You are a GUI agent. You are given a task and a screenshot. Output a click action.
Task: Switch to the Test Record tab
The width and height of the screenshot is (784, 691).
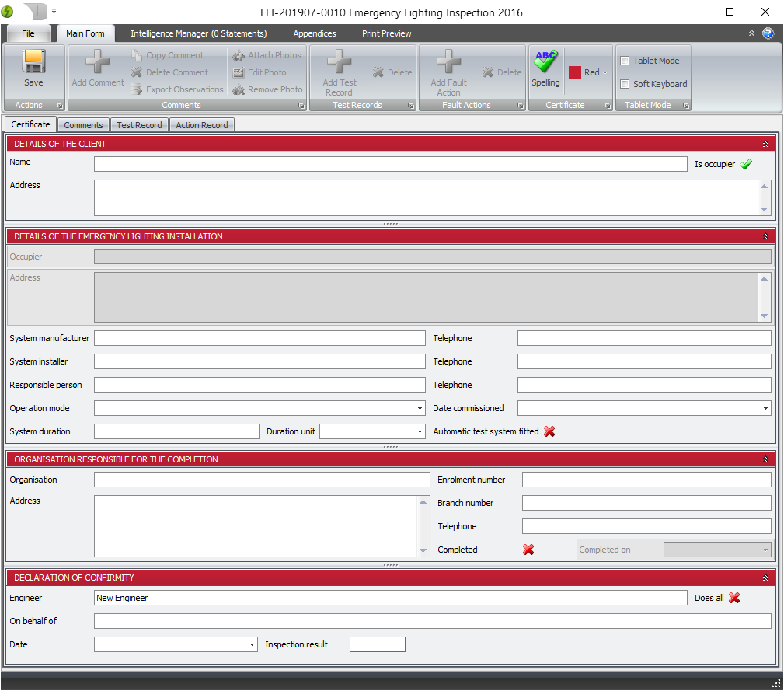tap(139, 125)
